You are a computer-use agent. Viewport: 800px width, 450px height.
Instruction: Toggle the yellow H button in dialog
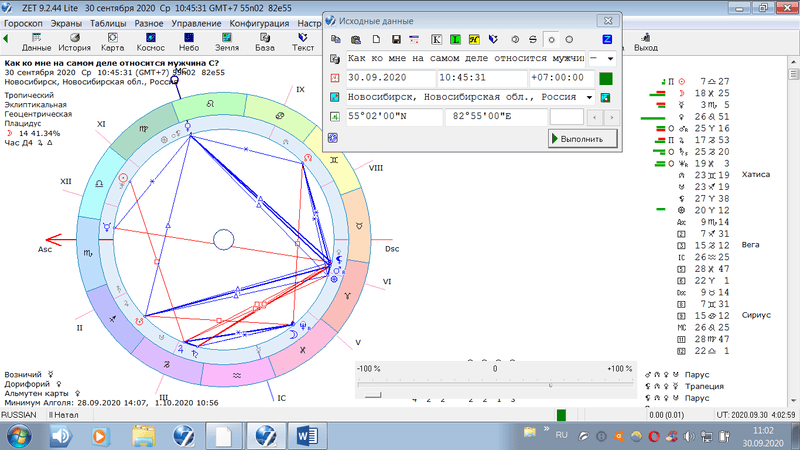click(475, 39)
